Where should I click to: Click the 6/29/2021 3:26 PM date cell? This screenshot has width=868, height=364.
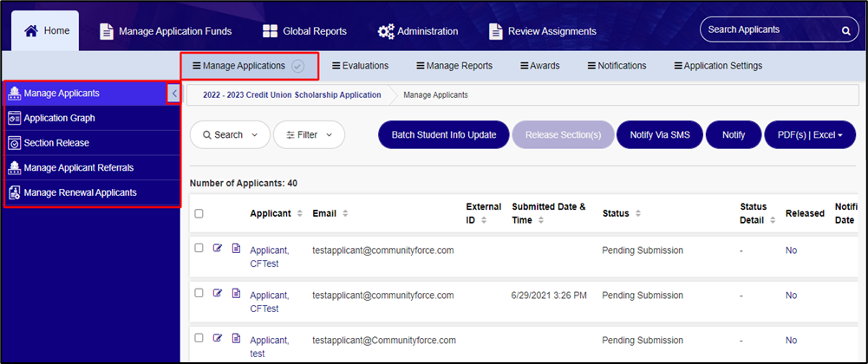point(549,296)
